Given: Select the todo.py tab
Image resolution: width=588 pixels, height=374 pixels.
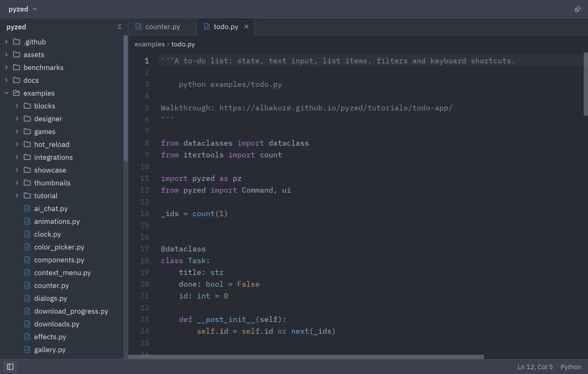Looking at the screenshot, I should pos(226,27).
